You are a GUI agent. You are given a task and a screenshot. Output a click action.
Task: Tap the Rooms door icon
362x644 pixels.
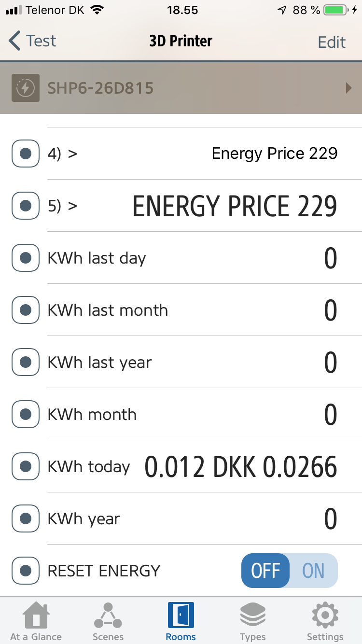[x=181, y=615]
